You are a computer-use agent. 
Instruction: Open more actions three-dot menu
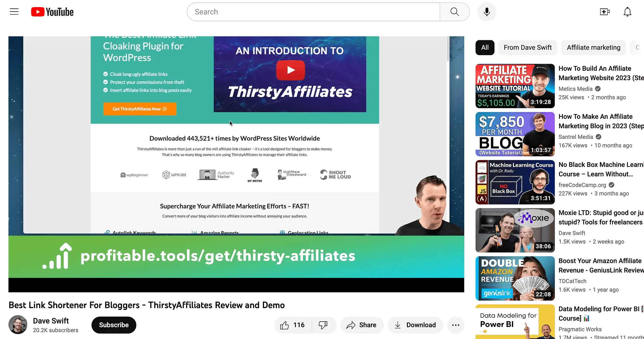(456, 325)
